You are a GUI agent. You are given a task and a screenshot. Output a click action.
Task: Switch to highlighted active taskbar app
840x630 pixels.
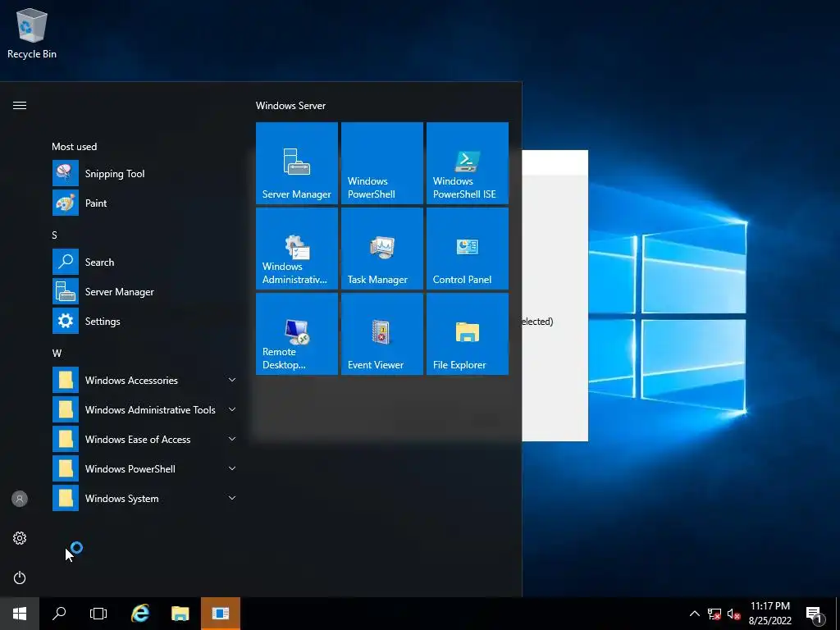coord(220,614)
